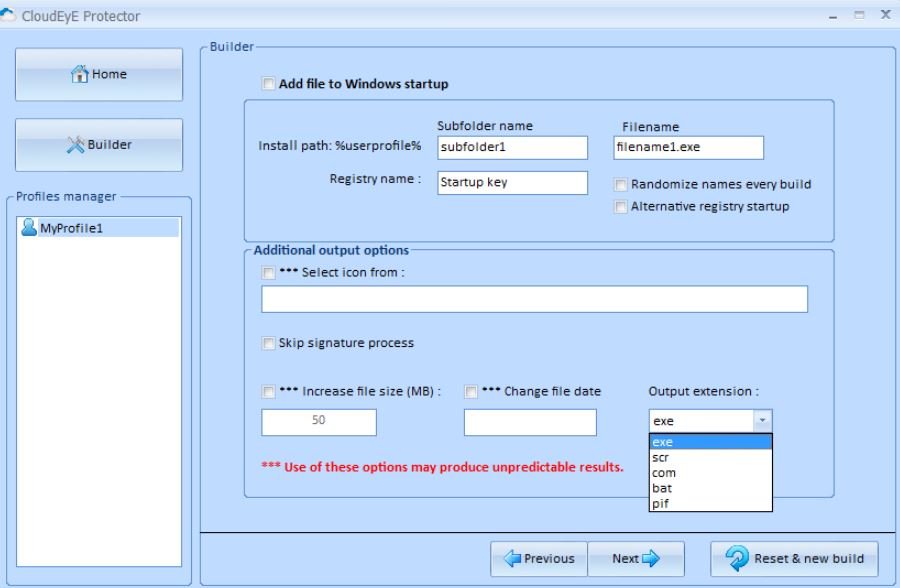This screenshot has height=588, width=900.
Task: Click the Filename field containing filename1.exe
Action: point(688,148)
